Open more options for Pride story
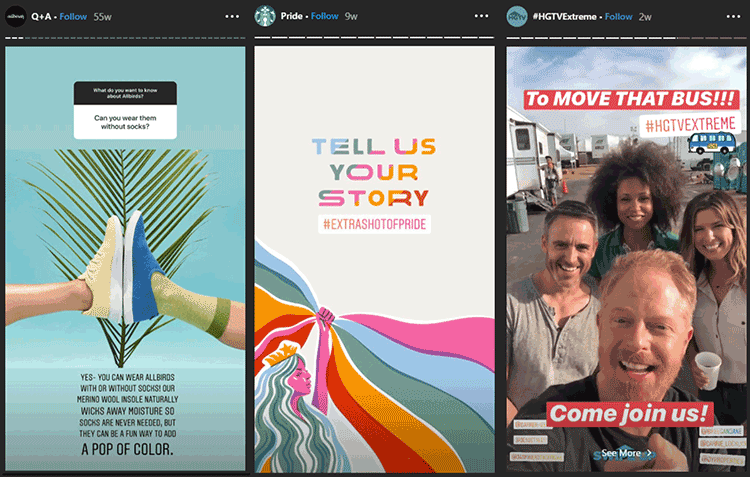This screenshot has width=750, height=477. (482, 16)
